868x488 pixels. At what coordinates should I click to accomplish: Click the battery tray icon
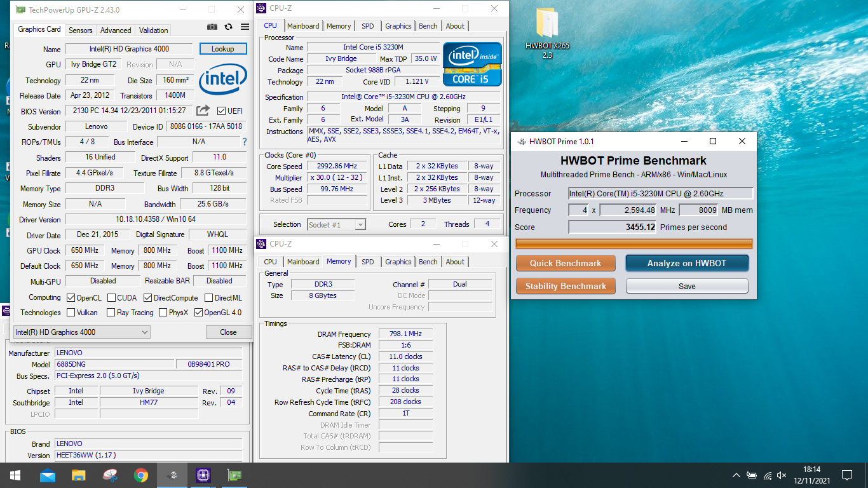click(752, 475)
